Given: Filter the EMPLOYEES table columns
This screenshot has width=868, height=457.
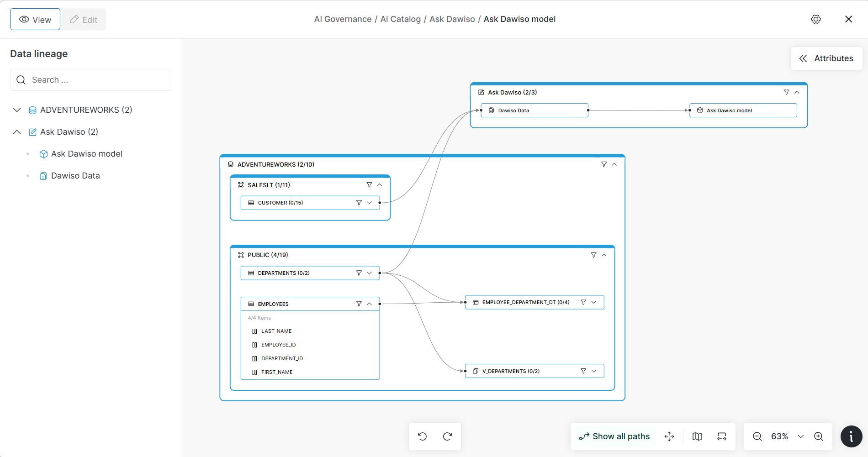Looking at the screenshot, I should (x=359, y=304).
